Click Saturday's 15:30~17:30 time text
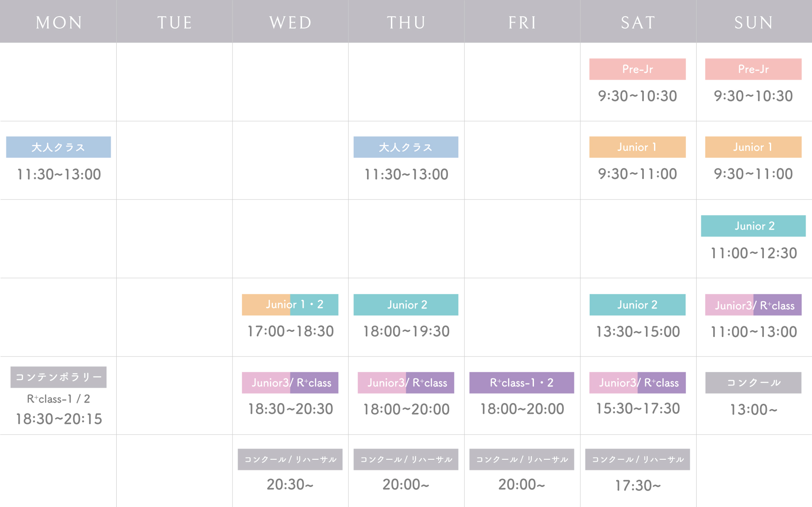This screenshot has width=812, height=507. pyautogui.click(x=637, y=409)
